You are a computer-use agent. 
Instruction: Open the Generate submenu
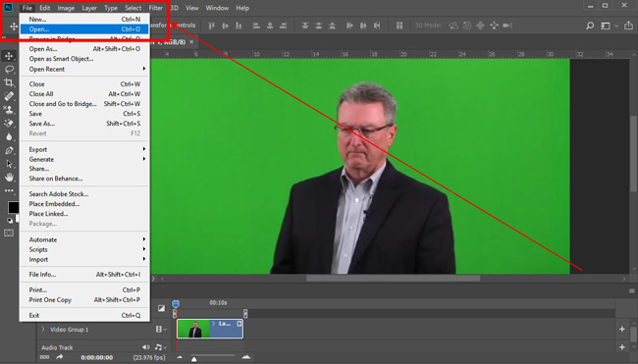point(84,159)
